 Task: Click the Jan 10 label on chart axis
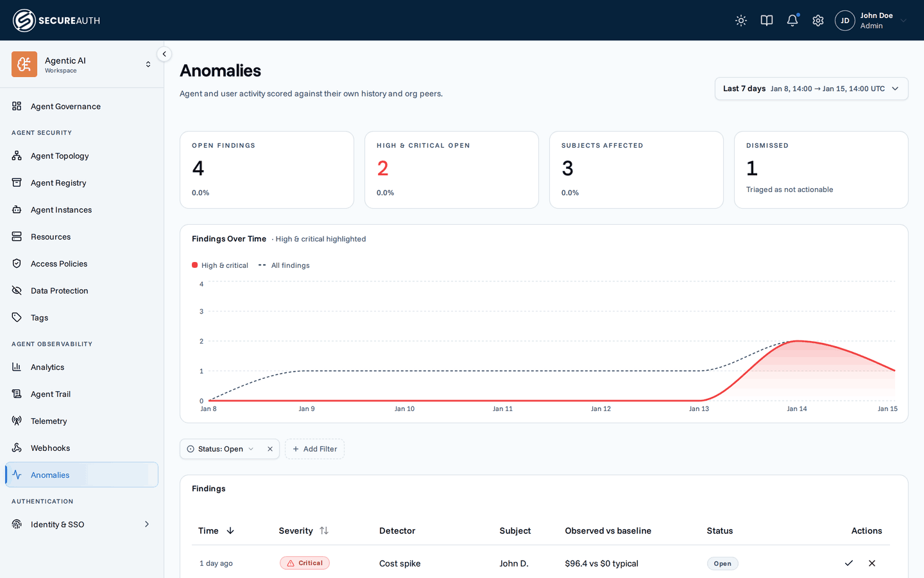[x=404, y=408]
